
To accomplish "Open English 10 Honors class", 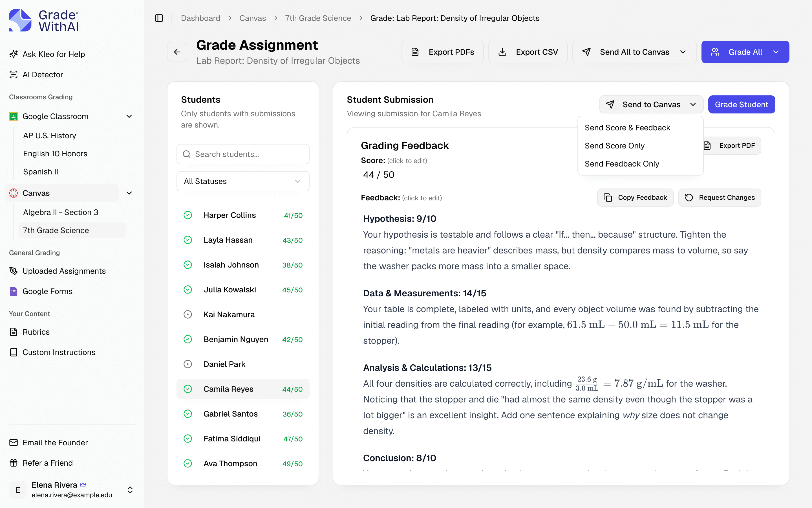I will [55, 154].
